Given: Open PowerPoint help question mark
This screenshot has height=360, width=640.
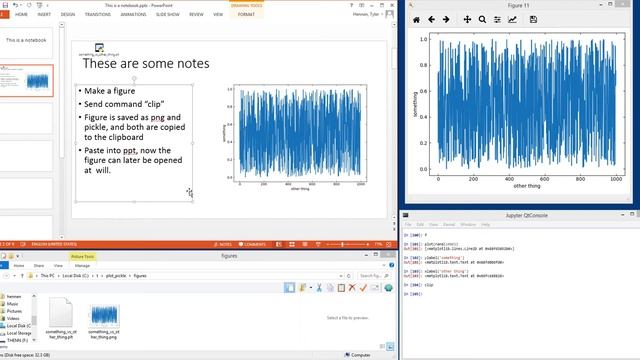Looking at the screenshot, I should tap(351, 5).
